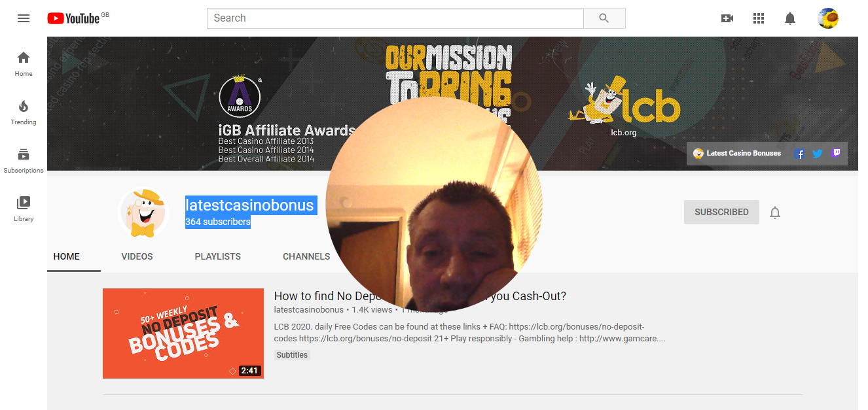Image resolution: width=868 pixels, height=410 pixels.
Task: Open the create video camera icon
Action: click(727, 18)
